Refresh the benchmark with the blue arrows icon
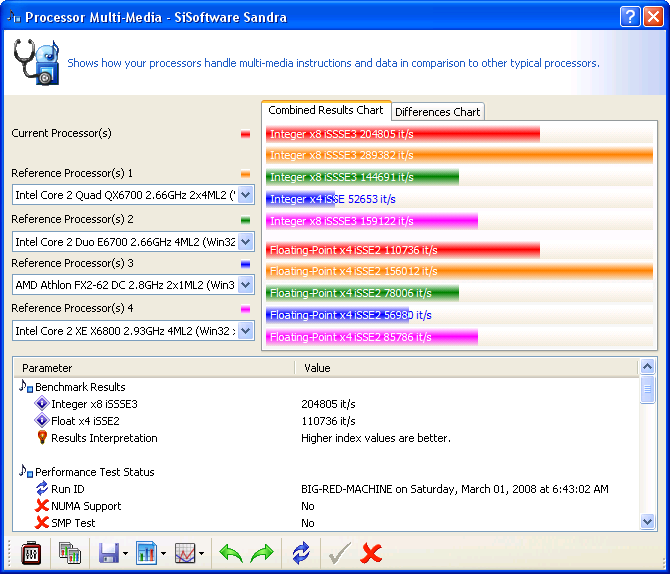 [301, 553]
